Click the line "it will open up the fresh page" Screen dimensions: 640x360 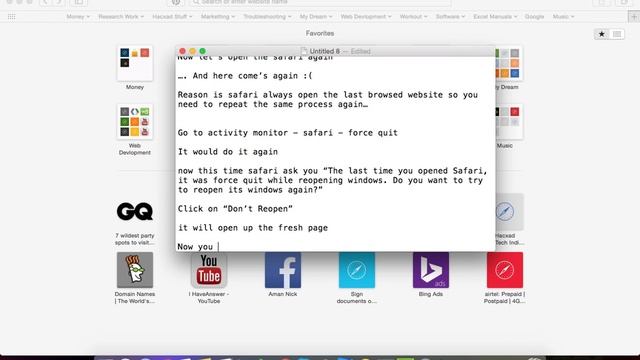pyautogui.click(x=253, y=228)
